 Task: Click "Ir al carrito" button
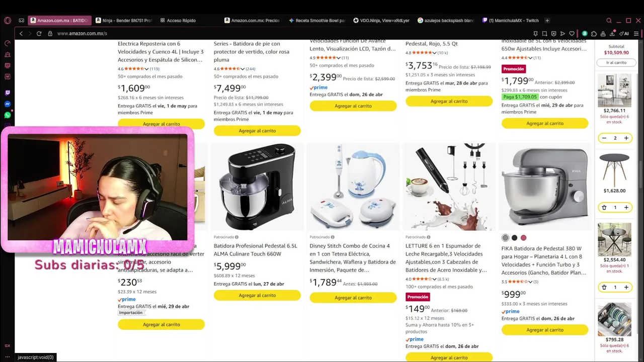point(616,63)
